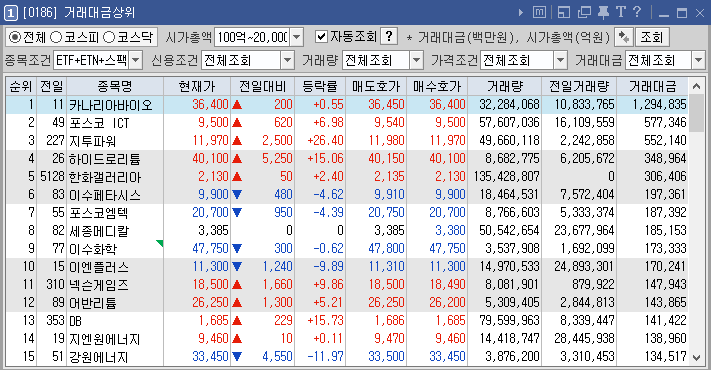Select the DB stock name
Screen dimensions: 711x370
tap(75, 321)
